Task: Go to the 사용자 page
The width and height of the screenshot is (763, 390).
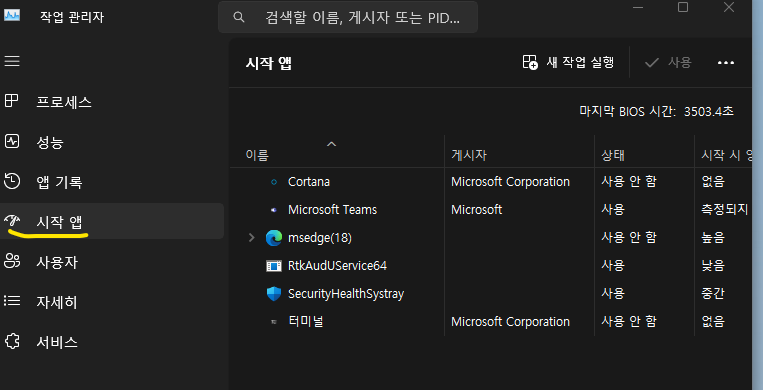Action: coord(112,262)
